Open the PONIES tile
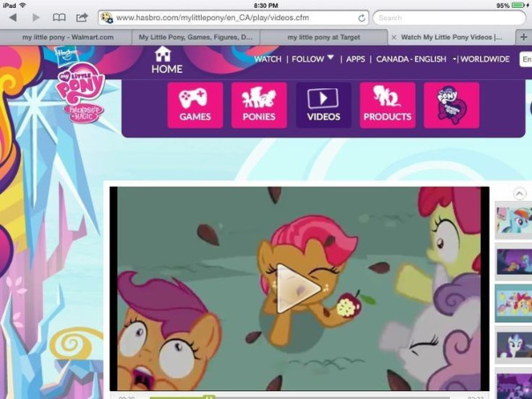This screenshot has height=399, width=532. [x=259, y=105]
